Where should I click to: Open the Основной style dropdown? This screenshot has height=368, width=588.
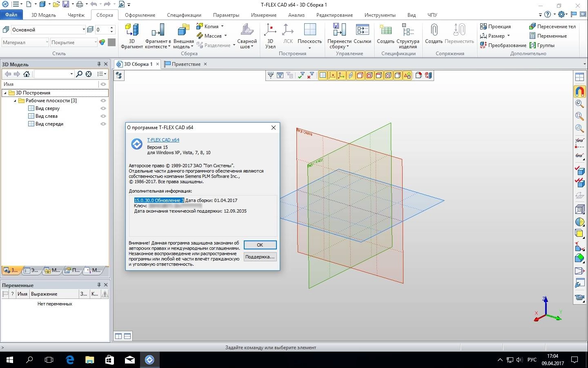(83, 29)
